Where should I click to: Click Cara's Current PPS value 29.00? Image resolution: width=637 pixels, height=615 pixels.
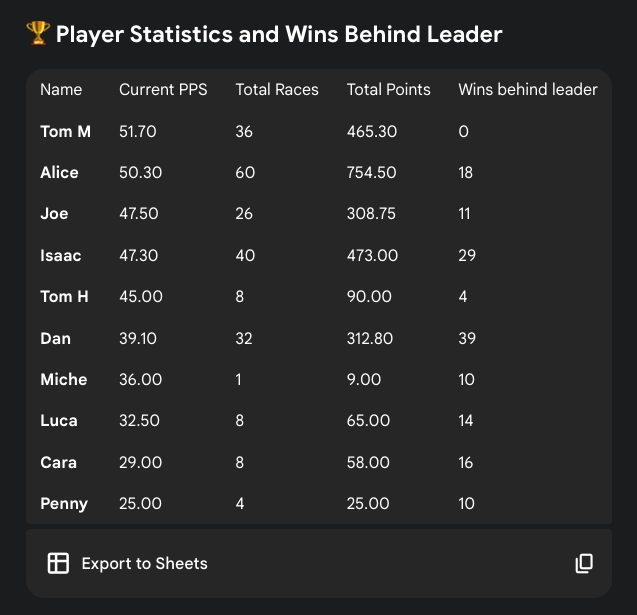click(140, 463)
